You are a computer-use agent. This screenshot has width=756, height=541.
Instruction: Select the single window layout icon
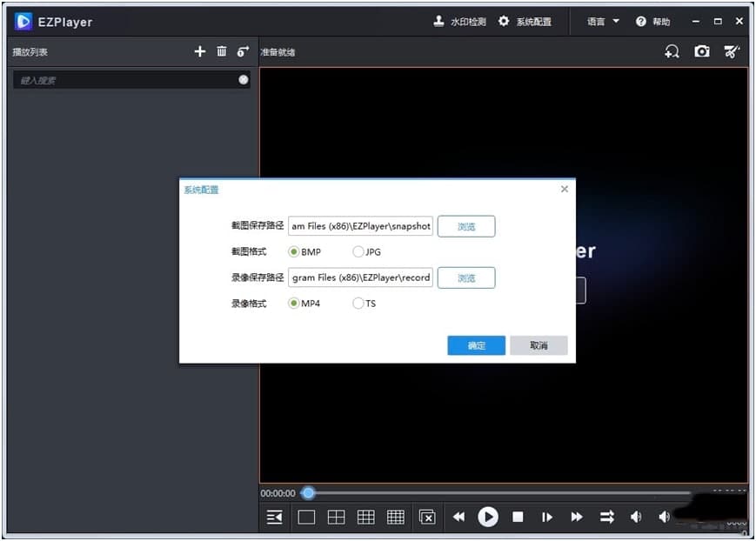point(305,516)
